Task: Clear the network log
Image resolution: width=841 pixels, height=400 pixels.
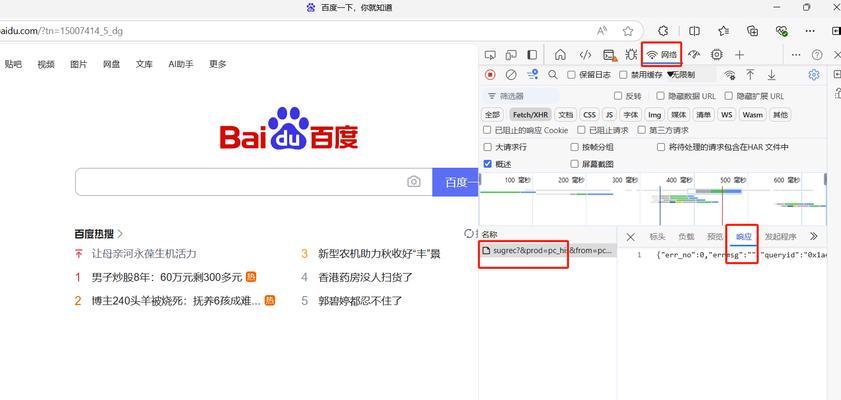Action: [x=511, y=75]
